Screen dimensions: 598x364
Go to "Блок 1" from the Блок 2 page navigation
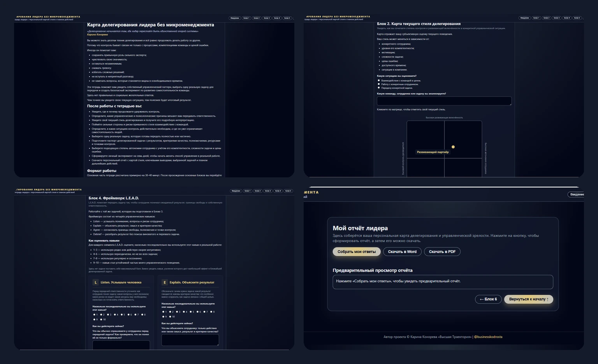536,18
